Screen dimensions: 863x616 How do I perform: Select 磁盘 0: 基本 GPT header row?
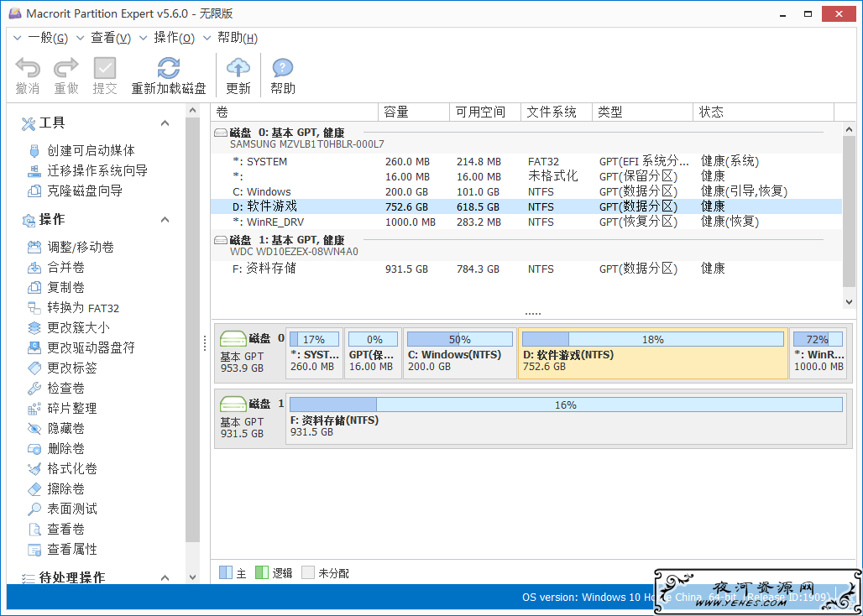click(x=526, y=138)
